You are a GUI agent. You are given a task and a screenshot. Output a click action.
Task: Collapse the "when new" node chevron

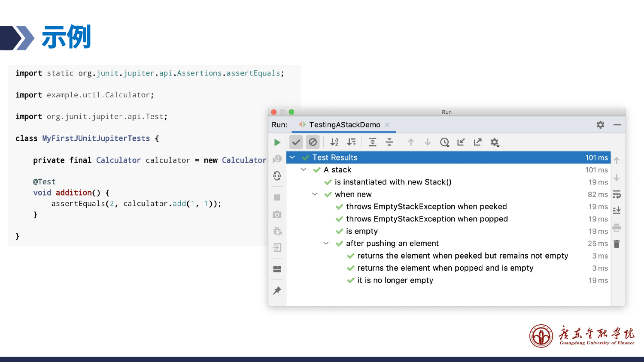point(315,194)
